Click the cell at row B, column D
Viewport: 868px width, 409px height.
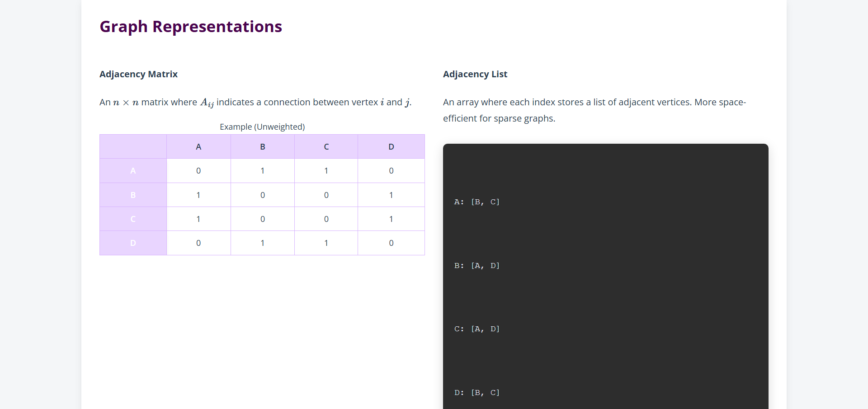391,195
